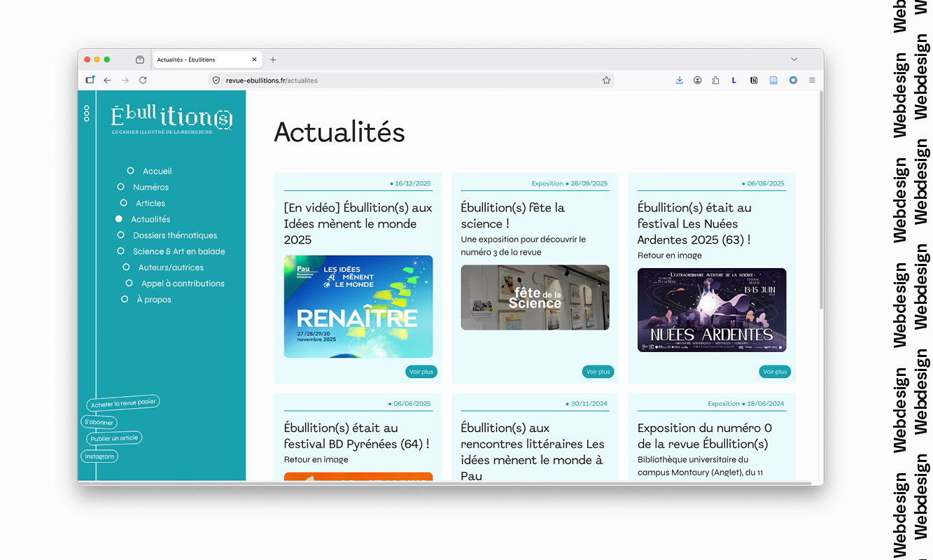933x560 pixels.
Task: Open the Nuées Ardentes poster image
Action: pyautogui.click(x=712, y=310)
